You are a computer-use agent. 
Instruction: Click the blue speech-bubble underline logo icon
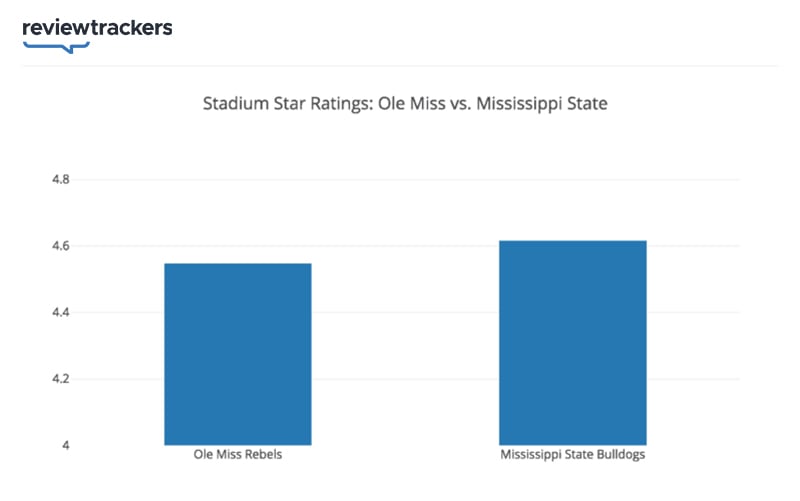(56, 47)
